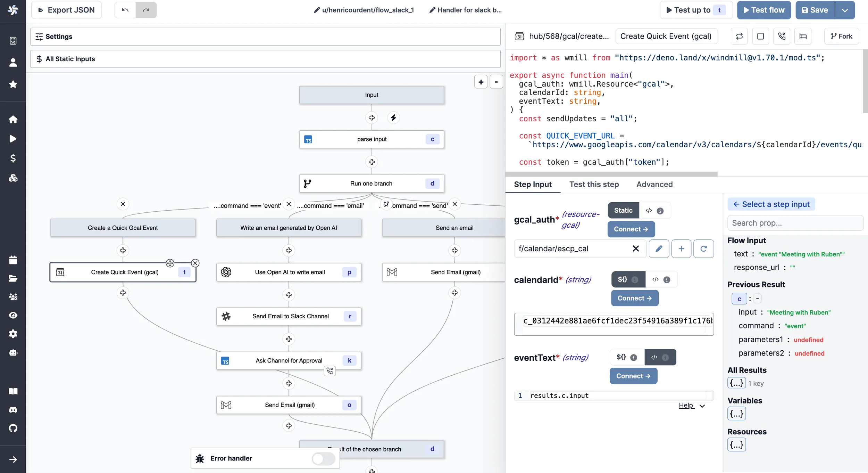The width and height of the screenshot is (868, 473).
Task: Click the Search prop input field
Action: [x=795, y=223]
